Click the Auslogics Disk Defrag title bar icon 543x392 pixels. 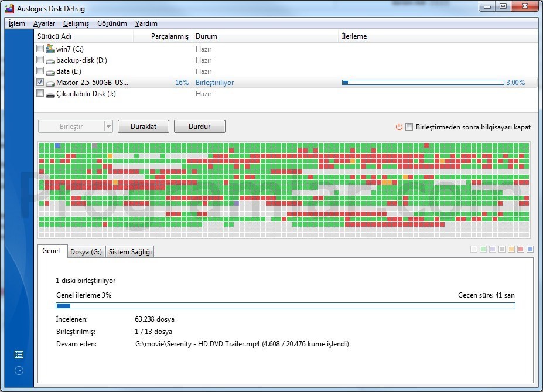(9, 8)
